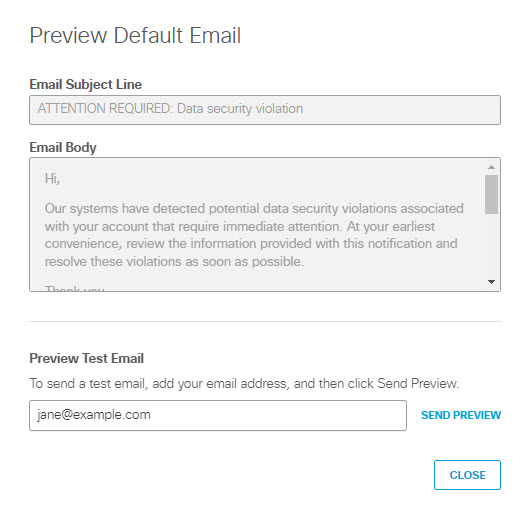
Task: Click the Preview Default Email title
Action: coord(135,36)
